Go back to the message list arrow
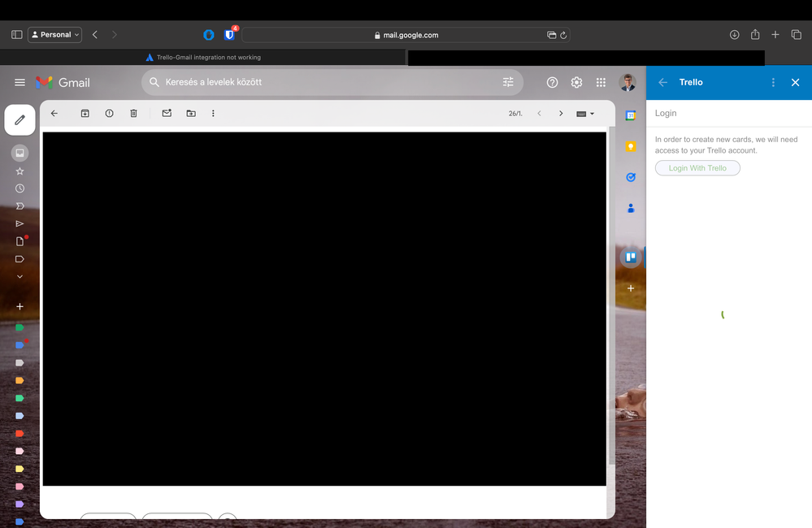This screenshot has height=528, width=812. tap(54, 114)
